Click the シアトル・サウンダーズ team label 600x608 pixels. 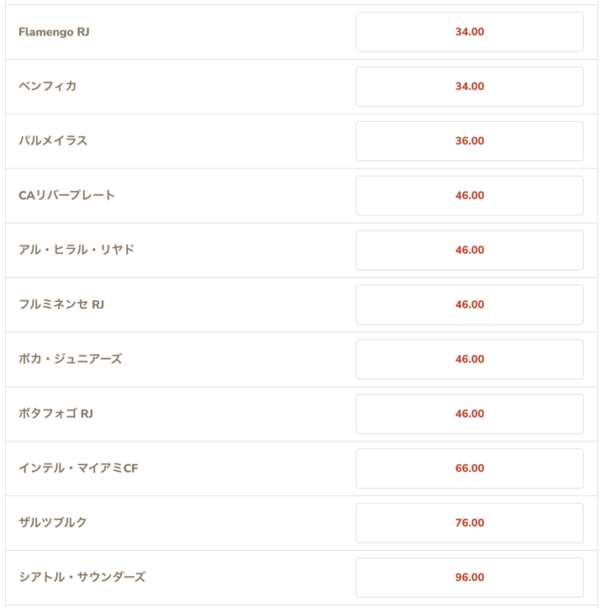pos(82,577)
